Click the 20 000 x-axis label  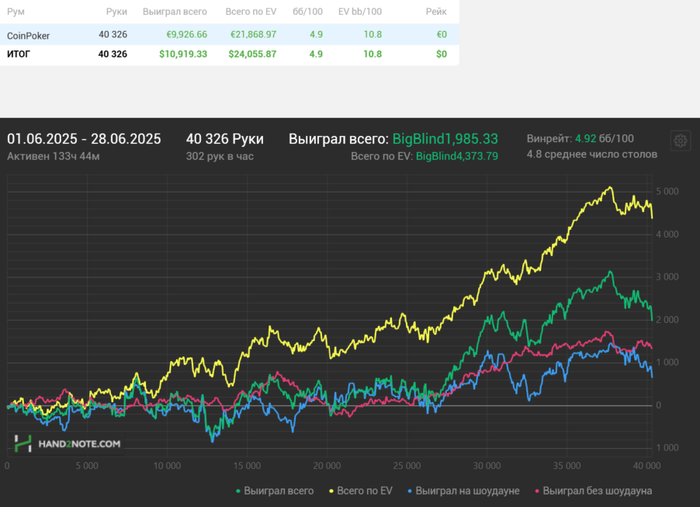pos(327,466)
